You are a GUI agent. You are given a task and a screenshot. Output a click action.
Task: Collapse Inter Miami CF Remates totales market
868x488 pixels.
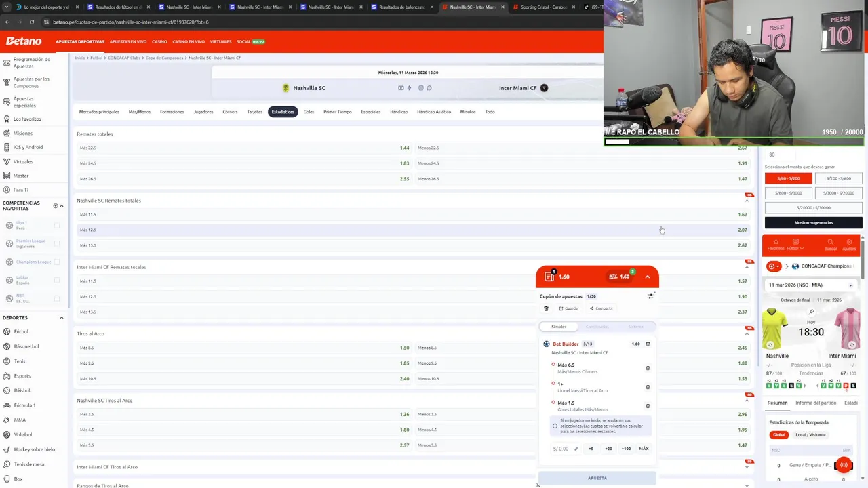pos(747,267)
